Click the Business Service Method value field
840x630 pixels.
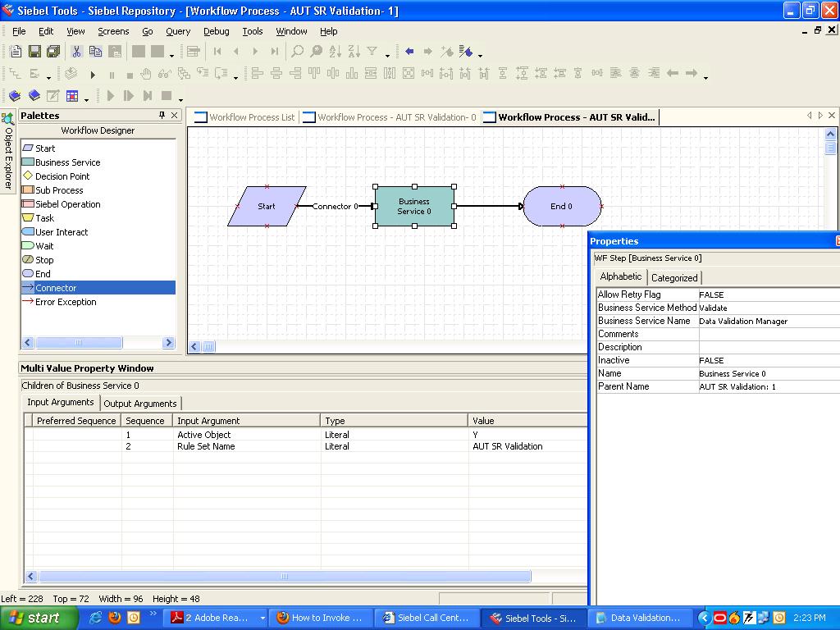(769, 308)
